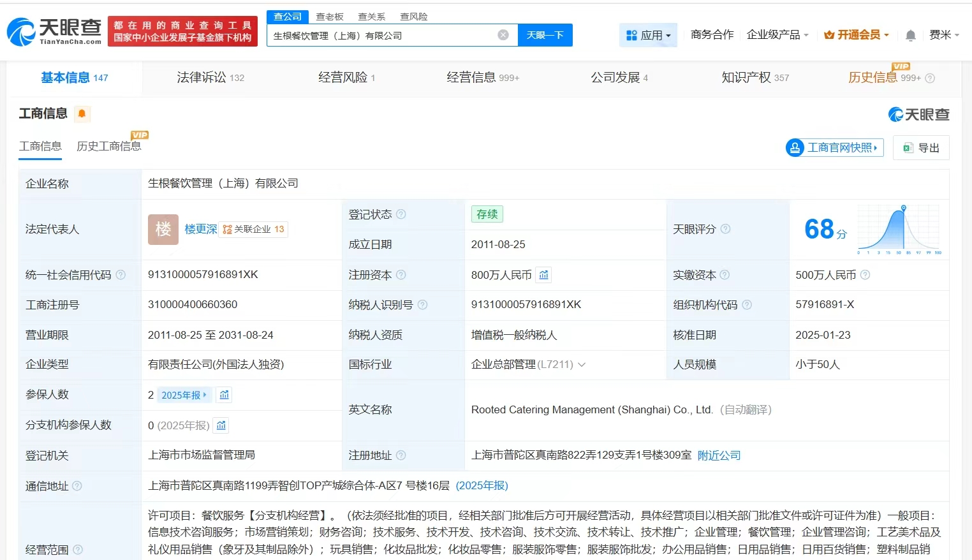Click the 导出 export button

pyautogui.click(x=921, y=147)
